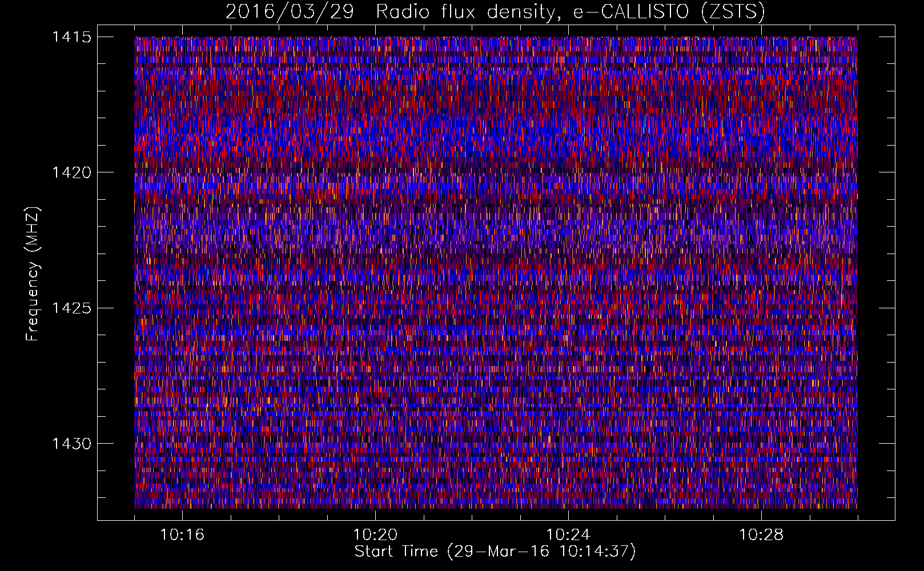Screen dimensions: 924x571
Task: Click the "Frequency (MHZ)" axis label
Action: point(33,274)
